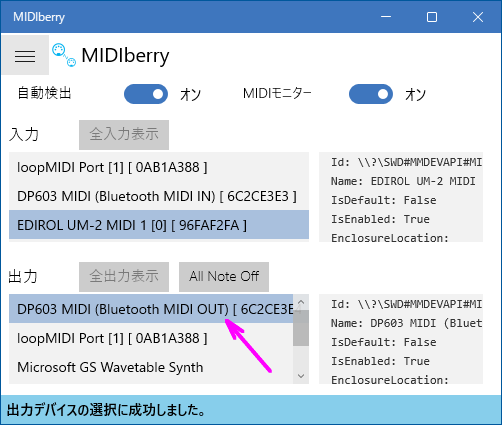Select loopMIDI Port [1] input device

159,167
